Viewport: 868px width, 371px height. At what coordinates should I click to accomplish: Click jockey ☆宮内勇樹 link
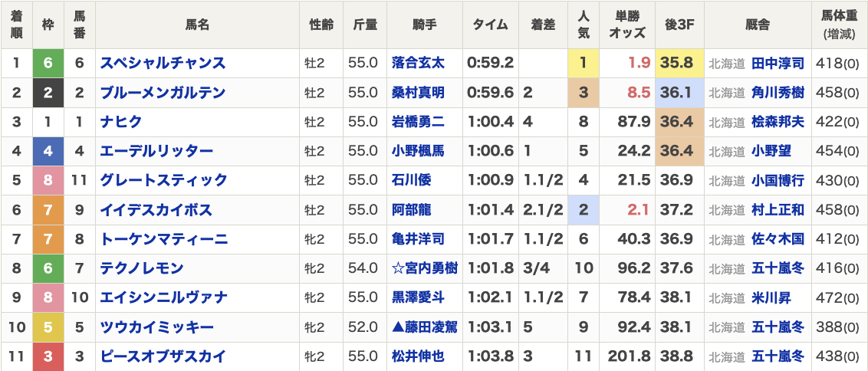tap(425, 268)
